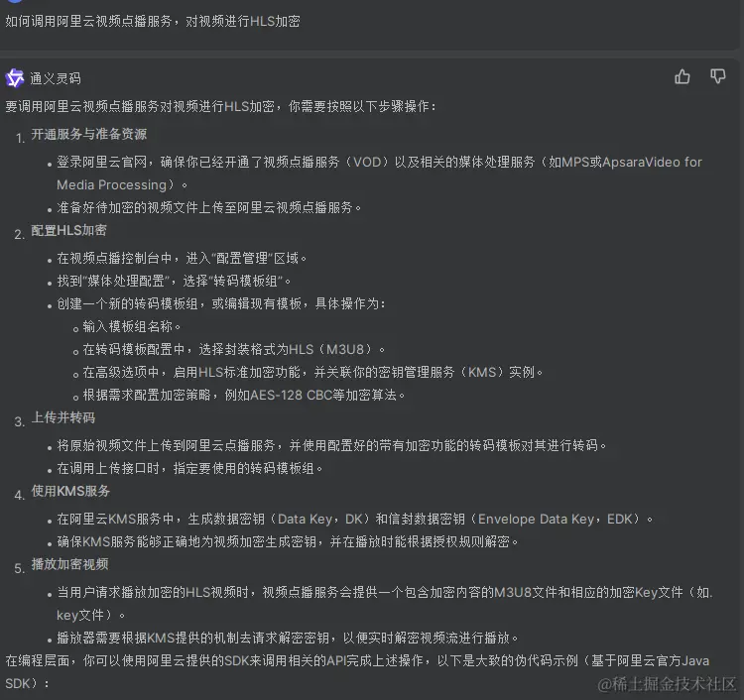This screenshot has height=700, width=744.
Task: Click the line mentioning "转码模板组"
Action: pos(175,282)
